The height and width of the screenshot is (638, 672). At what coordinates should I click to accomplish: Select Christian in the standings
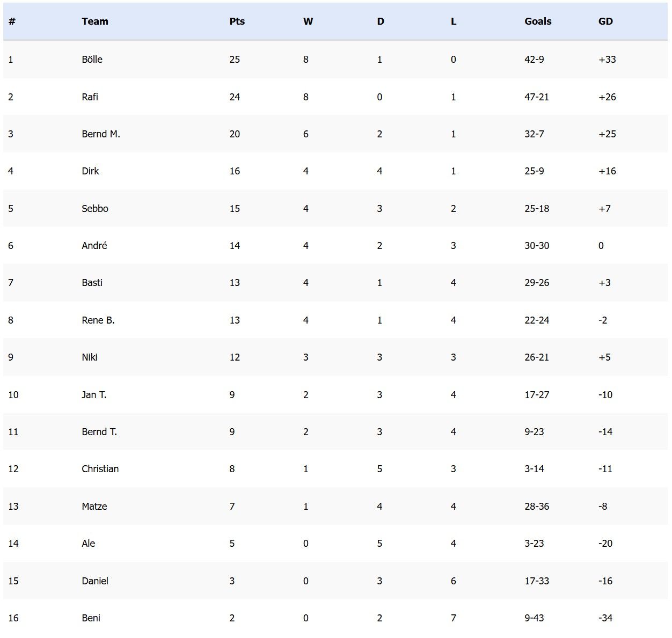click(100, 469)
